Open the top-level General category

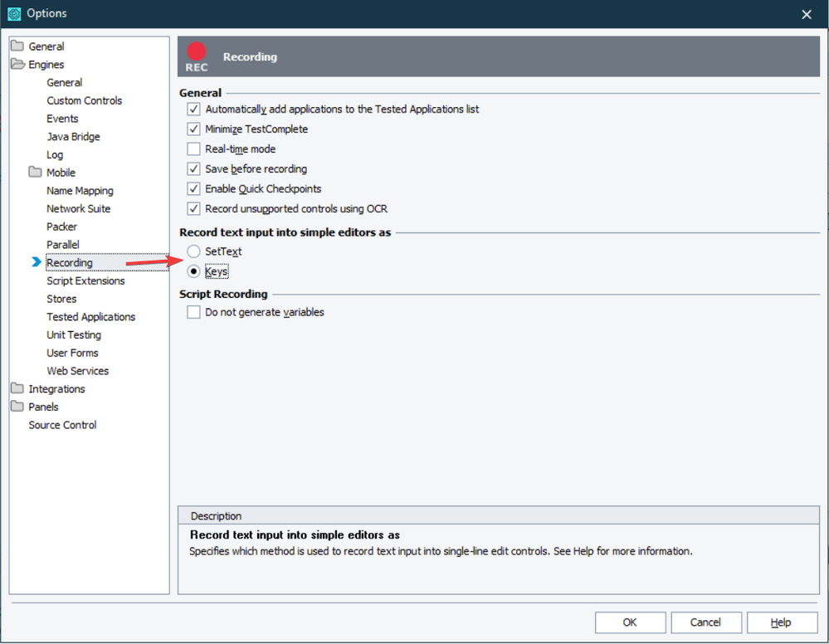[x=46, y=46]
